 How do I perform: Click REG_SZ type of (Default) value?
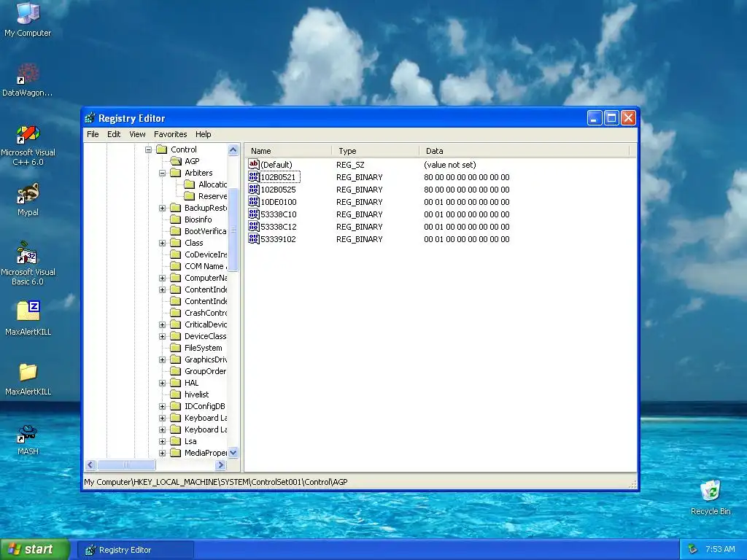(x=350, y=165)
